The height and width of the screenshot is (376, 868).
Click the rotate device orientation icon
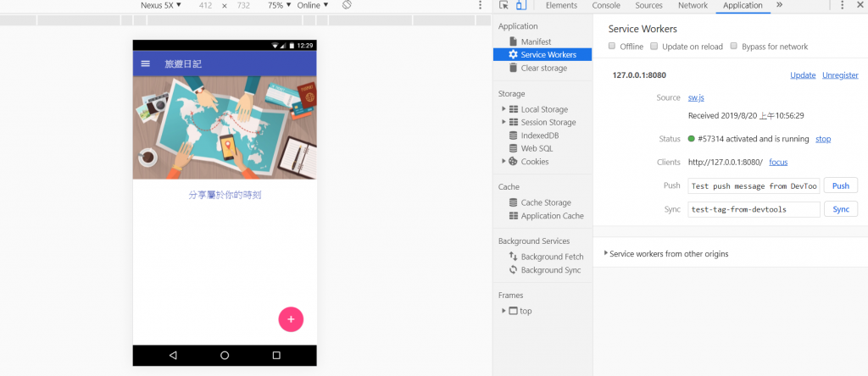(347, 5)
